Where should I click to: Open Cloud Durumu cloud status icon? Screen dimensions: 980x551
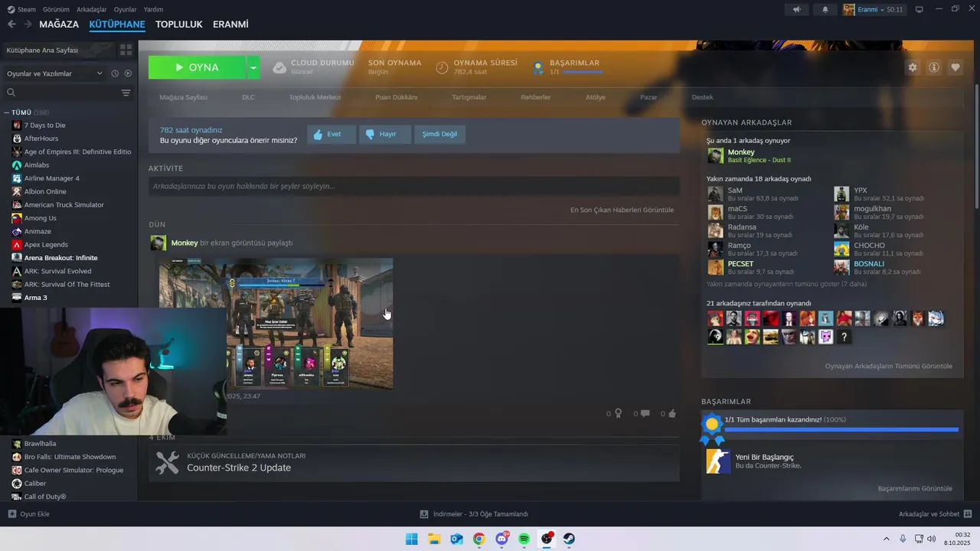279,67
